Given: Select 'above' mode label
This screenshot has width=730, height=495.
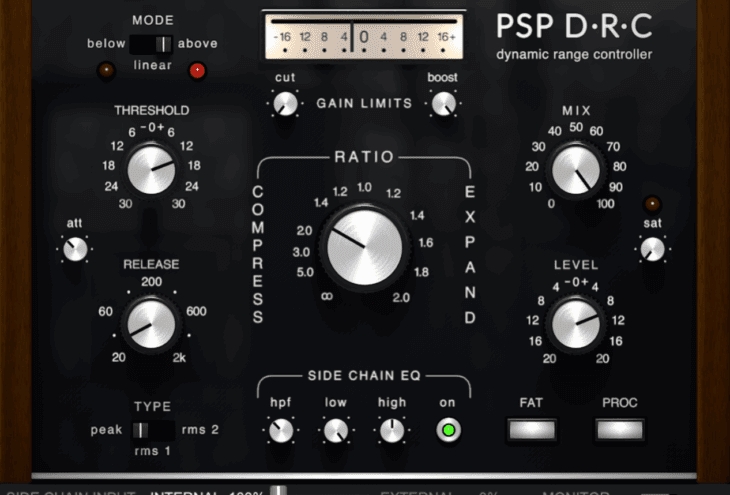Looking at the screenshot, I should [x=198, y=44].
